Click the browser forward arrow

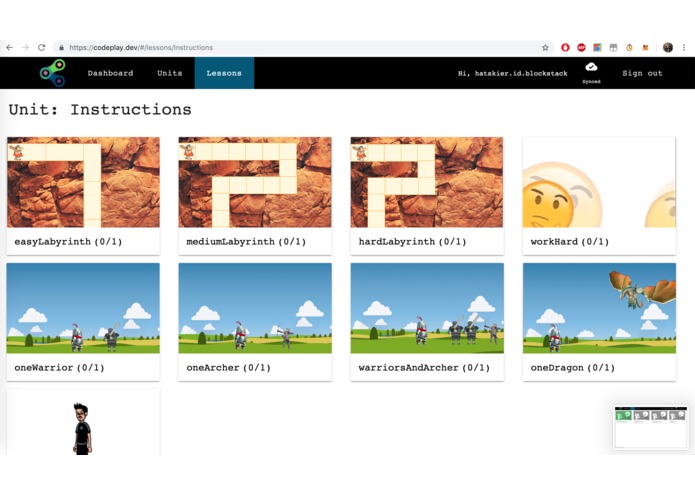click(25, 47)
